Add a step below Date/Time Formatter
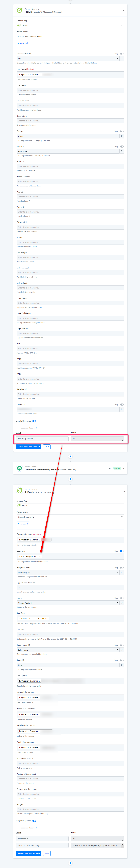The image size is (140, 868). (x=70, y=479)
